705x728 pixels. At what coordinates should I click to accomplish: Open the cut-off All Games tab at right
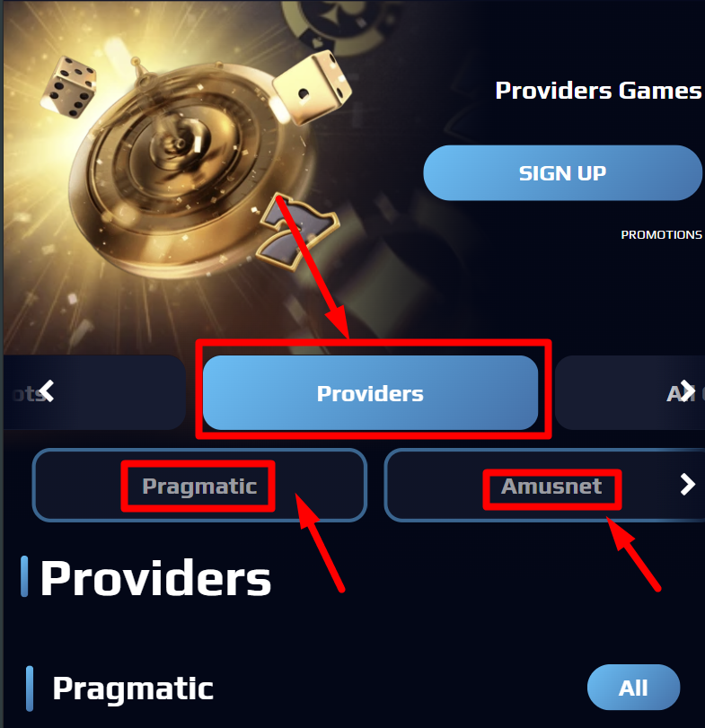630,393
